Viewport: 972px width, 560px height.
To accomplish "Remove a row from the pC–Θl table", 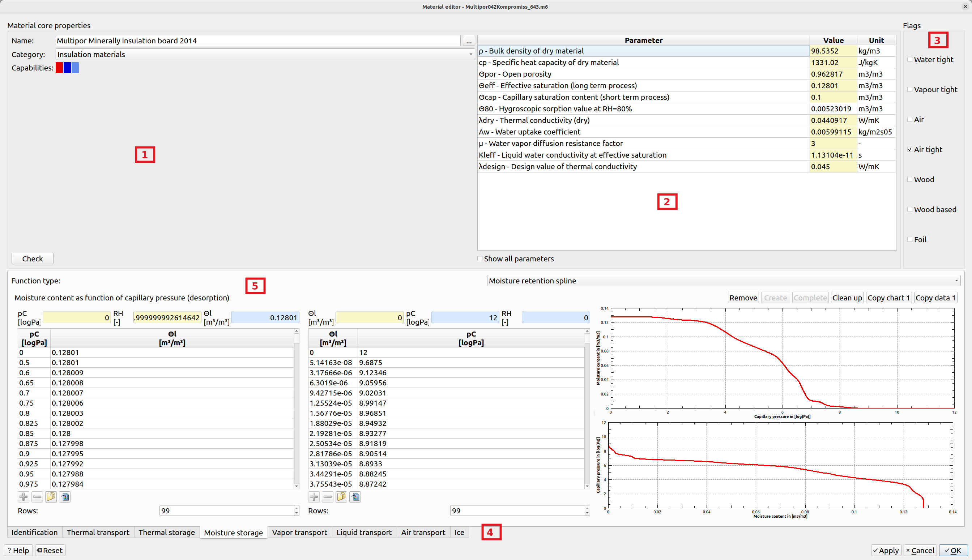I will click(37, 497).
